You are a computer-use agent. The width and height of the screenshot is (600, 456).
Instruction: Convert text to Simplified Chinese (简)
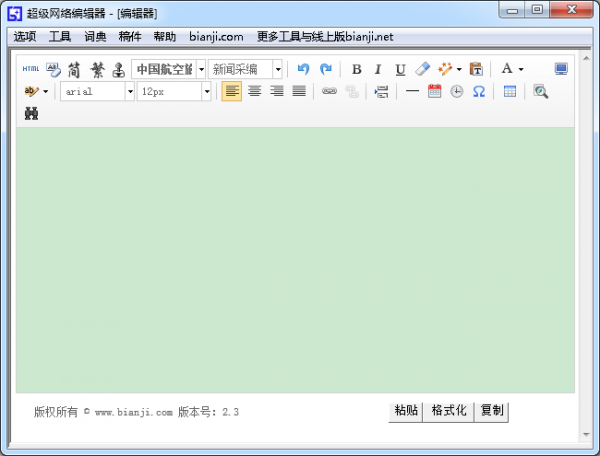[x=75, y=70]
